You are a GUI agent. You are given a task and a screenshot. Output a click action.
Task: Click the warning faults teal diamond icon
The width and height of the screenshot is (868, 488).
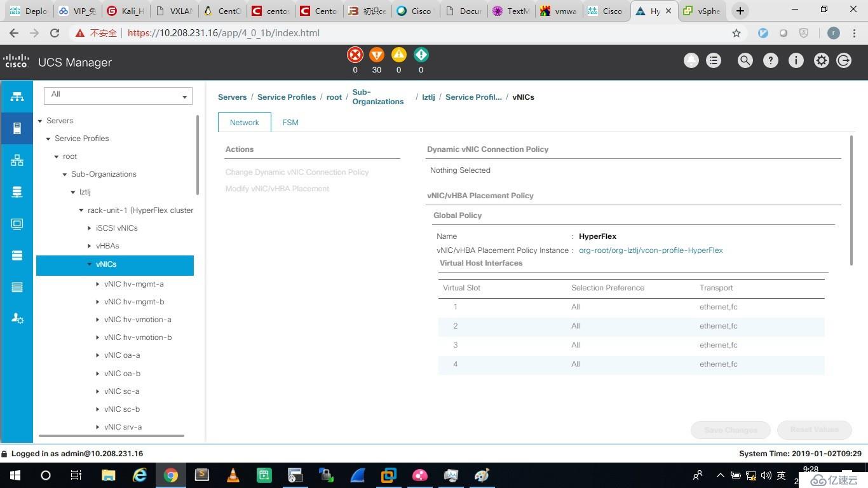click(x=421, y=55)
